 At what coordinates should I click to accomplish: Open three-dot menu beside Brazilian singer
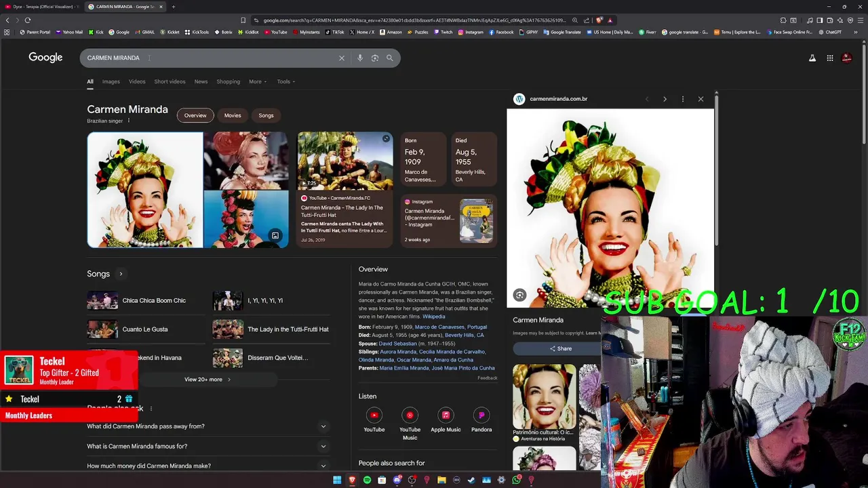(x=128, y=121)
